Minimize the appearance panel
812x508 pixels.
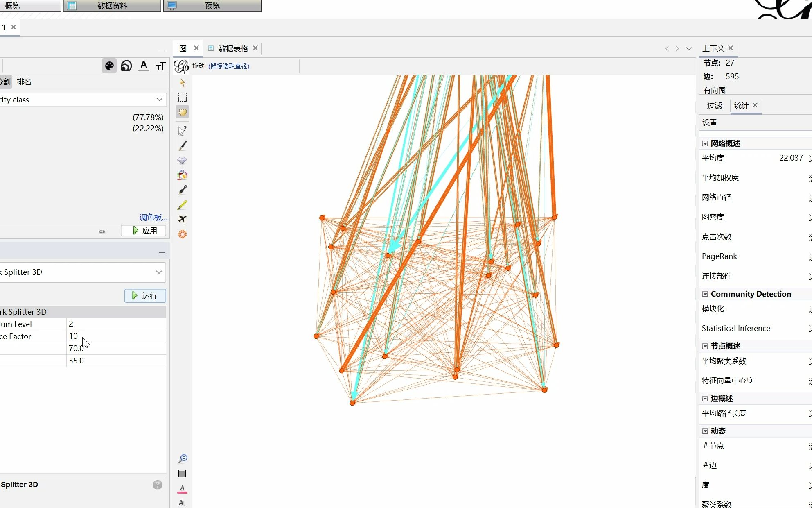[162, 50]
